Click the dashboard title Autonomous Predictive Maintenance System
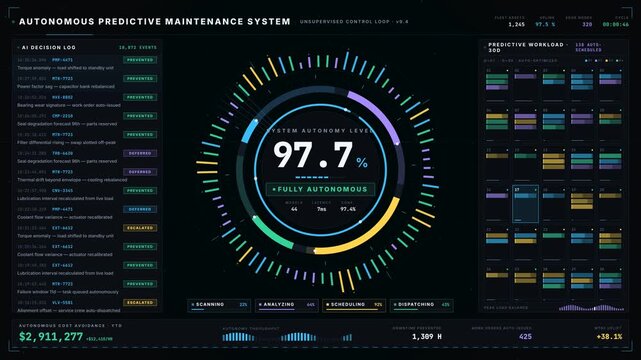 155,22
